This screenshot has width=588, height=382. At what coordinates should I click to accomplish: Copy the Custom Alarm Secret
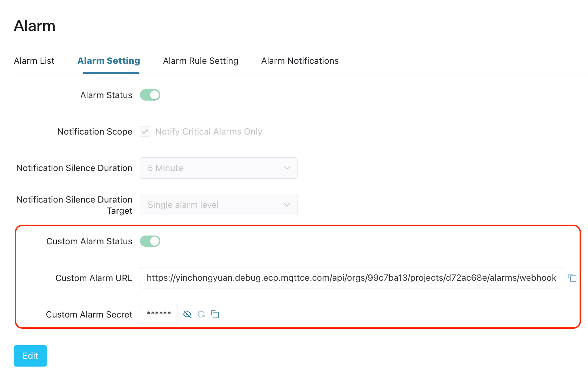[215, 314]
